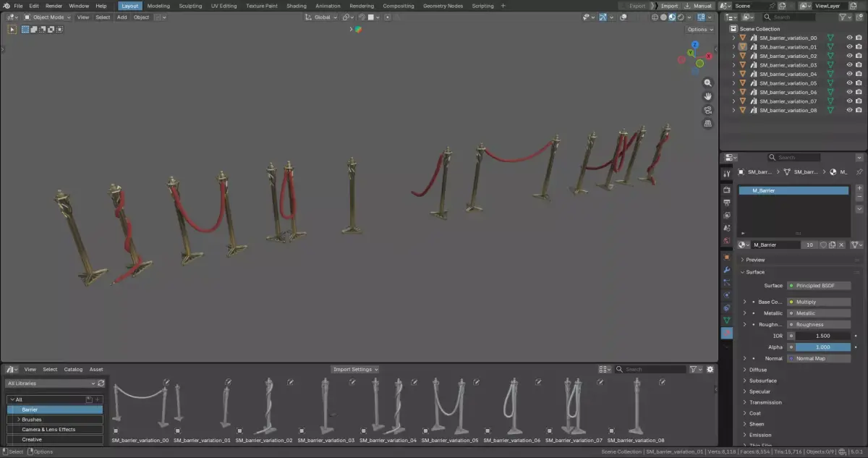Click the Import Settings button
This screenshot has width=868, height=458.
pyautogui.click(x=355, y=369)
